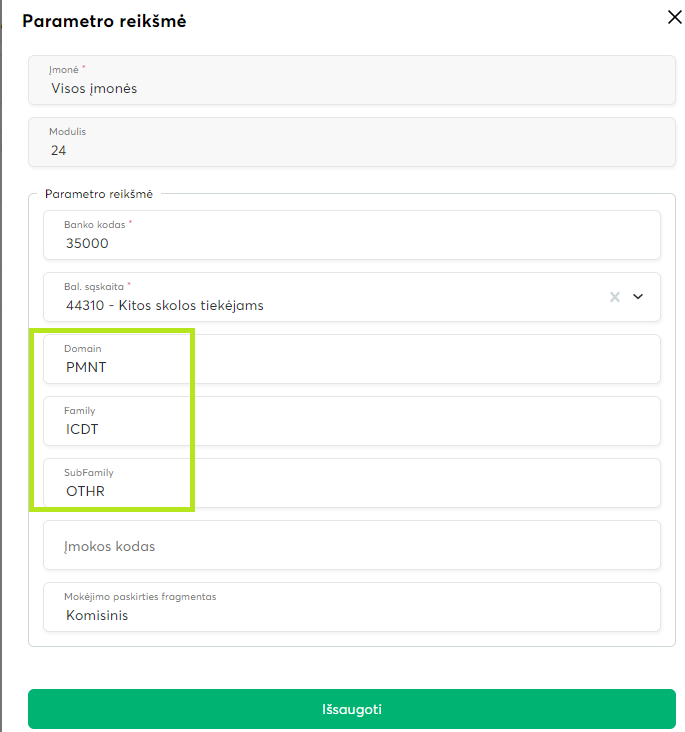685x732 pixels.
Task: Click the Komisinis value text
Action: point(97,615)
